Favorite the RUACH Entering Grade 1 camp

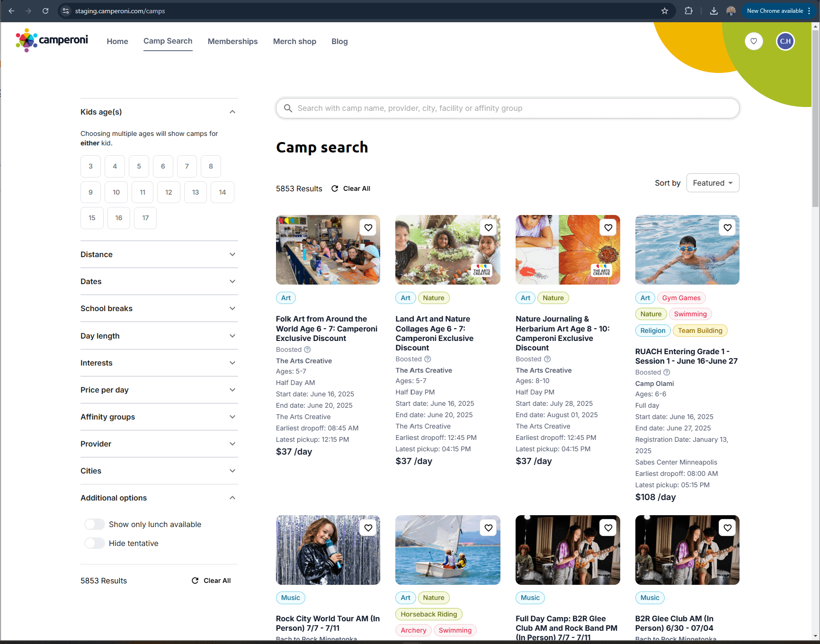[728, 227]
